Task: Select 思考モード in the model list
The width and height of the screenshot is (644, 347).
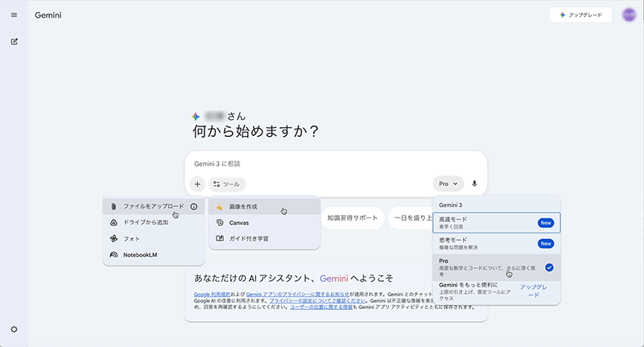Action: [x=483, y=243]
